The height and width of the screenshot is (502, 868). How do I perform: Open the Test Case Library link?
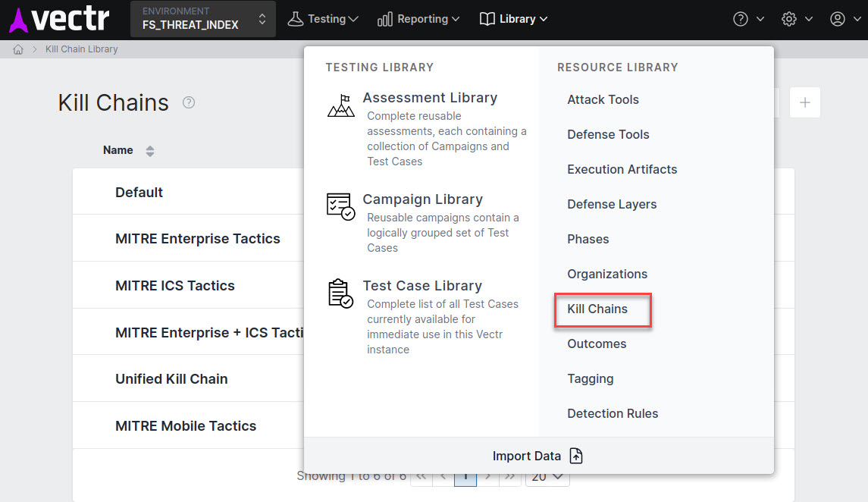(422, 286)
